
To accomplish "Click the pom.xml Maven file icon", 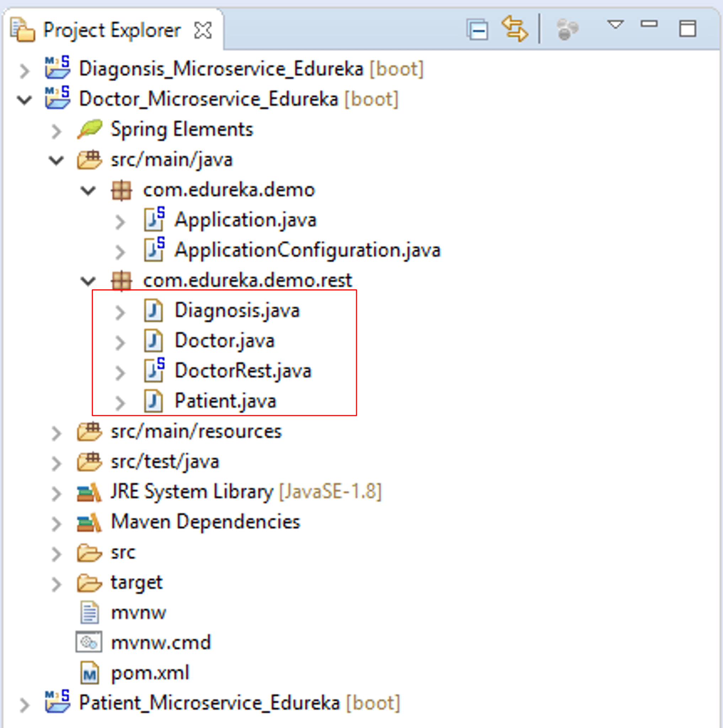I will click(x=90, y=673).
